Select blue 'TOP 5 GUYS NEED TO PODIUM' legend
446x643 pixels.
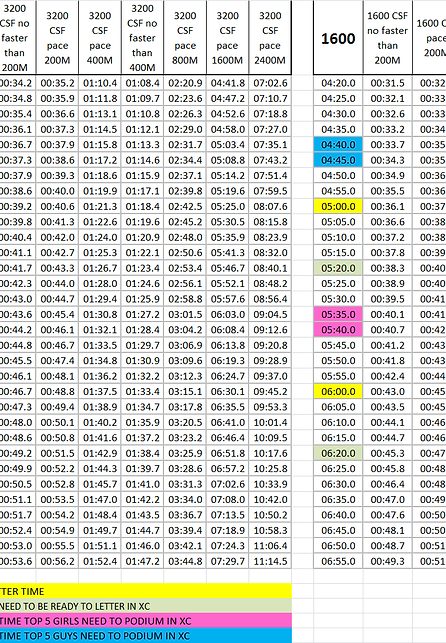pos(146,636)
